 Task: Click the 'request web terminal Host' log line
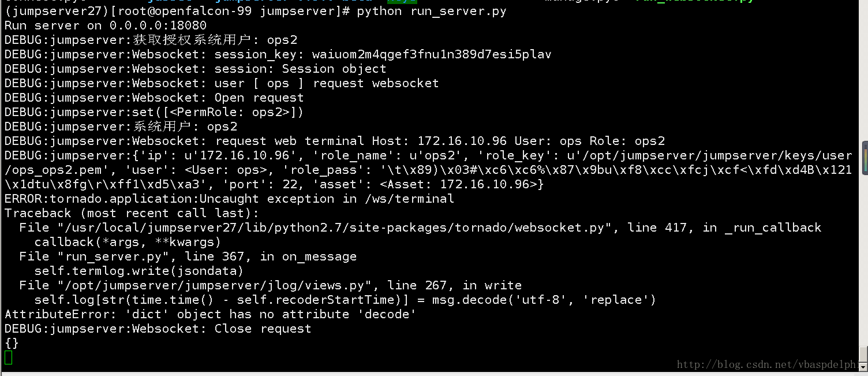pyautogui.click(x=335, y=141)
